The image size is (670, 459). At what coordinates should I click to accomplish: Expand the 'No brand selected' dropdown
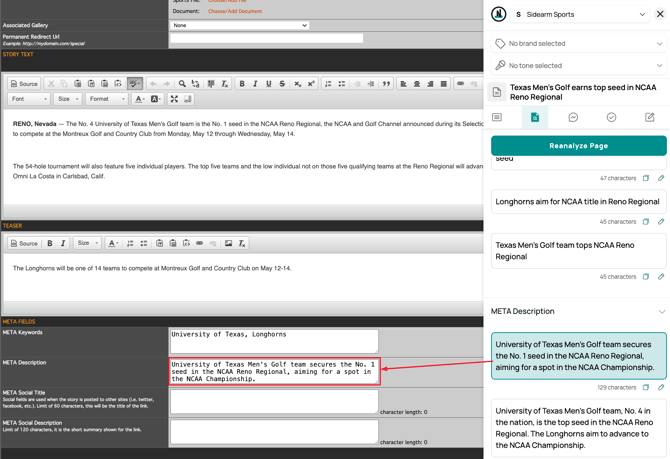point(579,44)
